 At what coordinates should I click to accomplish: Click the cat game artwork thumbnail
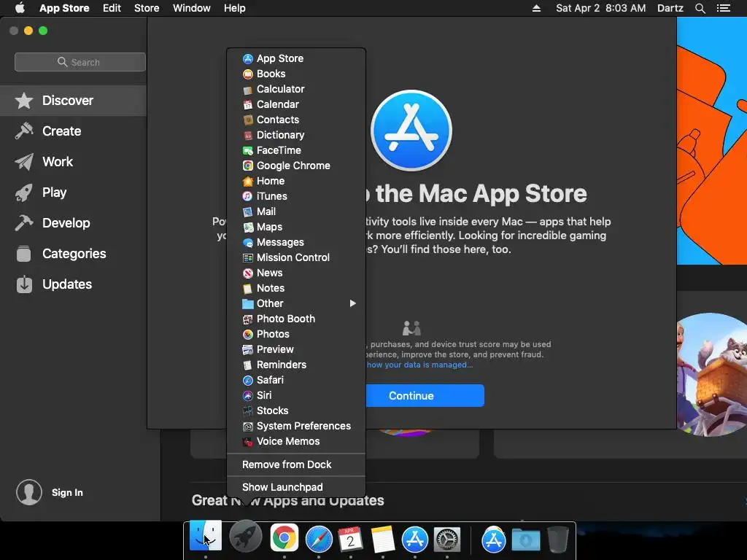click(x=712, y=374)
